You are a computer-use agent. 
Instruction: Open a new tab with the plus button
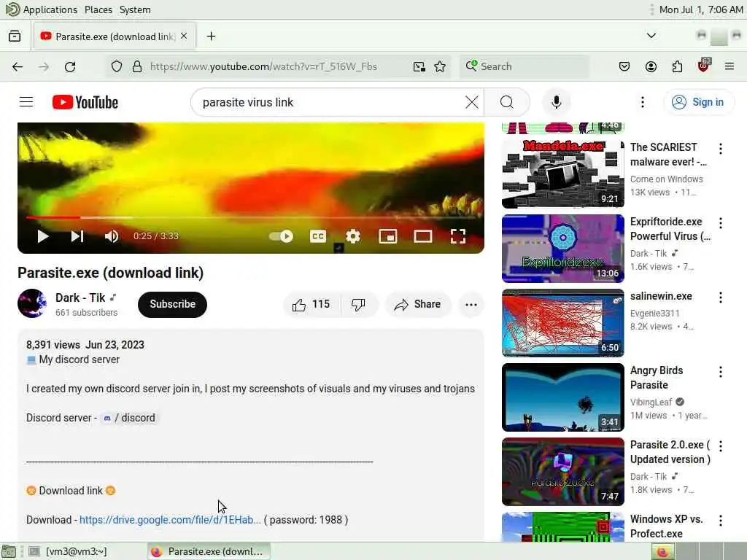211,36
